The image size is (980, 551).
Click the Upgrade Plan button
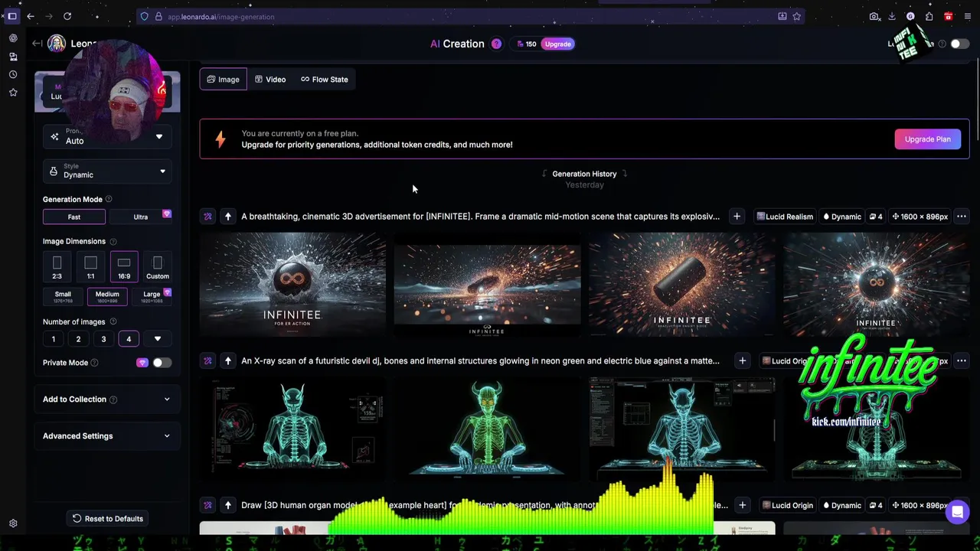927,139
